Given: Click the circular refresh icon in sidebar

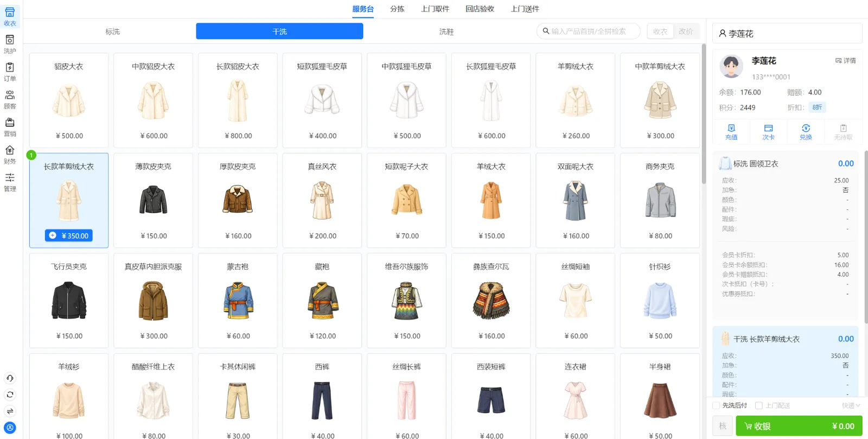Looking at the screenshot, I should [10, 395].
